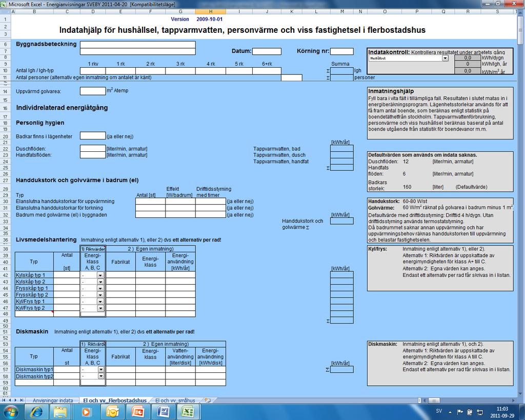The image size is (525, 420).
Task: Click the 'Frysskåp typ 1' row label
Action: point(32,288)
